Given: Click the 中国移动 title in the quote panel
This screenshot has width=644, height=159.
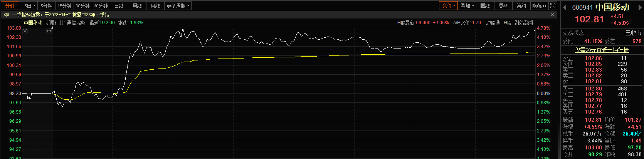Looking at the screenshot, I should pyautogui.click(x=612, y=7).
